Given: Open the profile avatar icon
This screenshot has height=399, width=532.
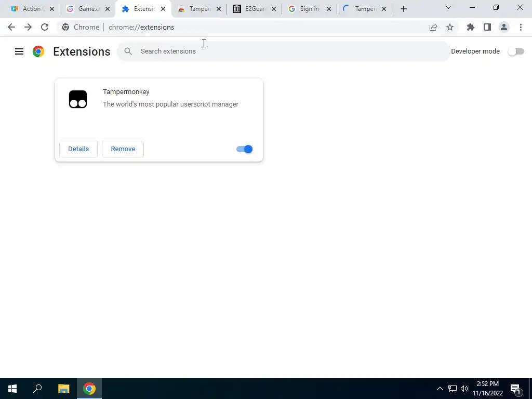Looking at the screenshot, I should tap(504, 27).
